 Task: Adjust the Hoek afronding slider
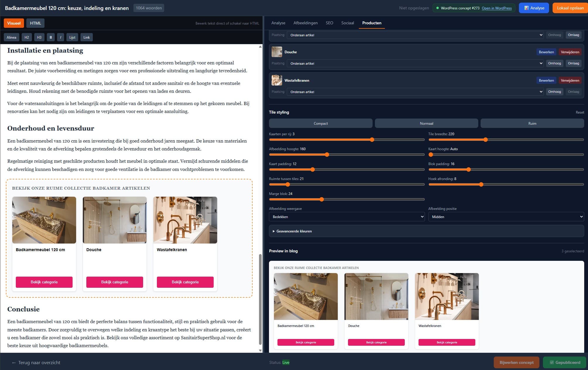coord(506,184)
